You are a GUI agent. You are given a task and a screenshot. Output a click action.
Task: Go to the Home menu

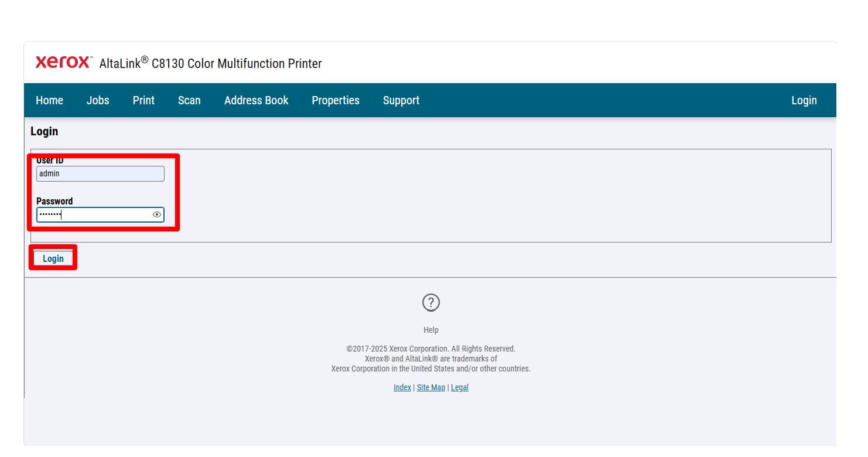coord(49,100)
